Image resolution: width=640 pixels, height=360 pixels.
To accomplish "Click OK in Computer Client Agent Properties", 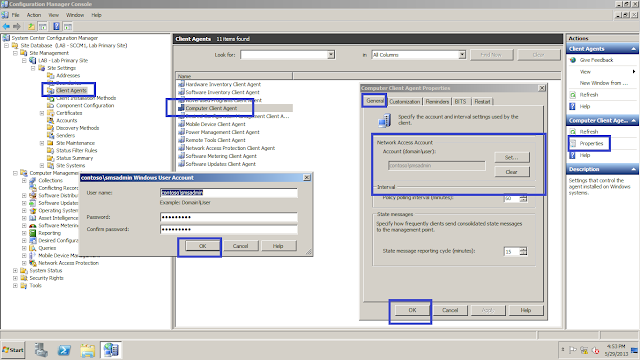I will pos(412,310).
